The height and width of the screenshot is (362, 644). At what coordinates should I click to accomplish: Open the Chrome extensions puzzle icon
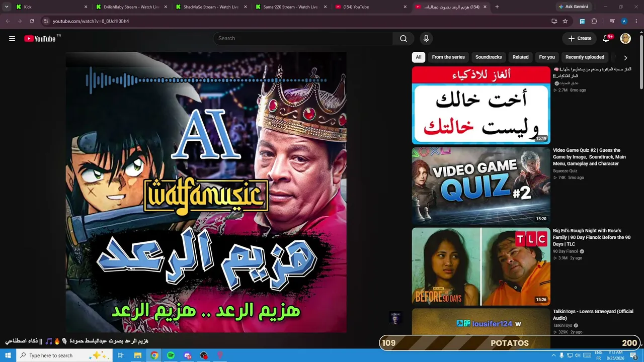point(594,21)
